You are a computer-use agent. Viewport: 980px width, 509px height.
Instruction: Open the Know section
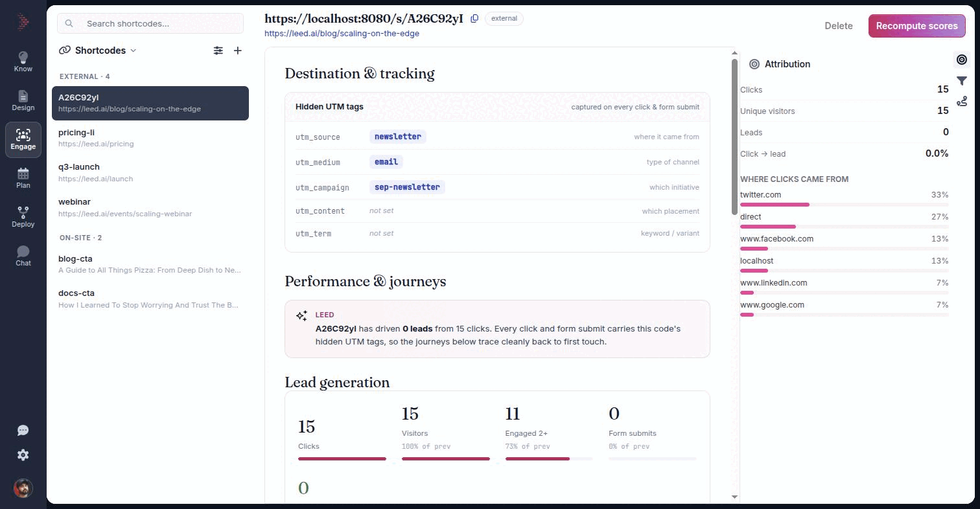point(23,62)
